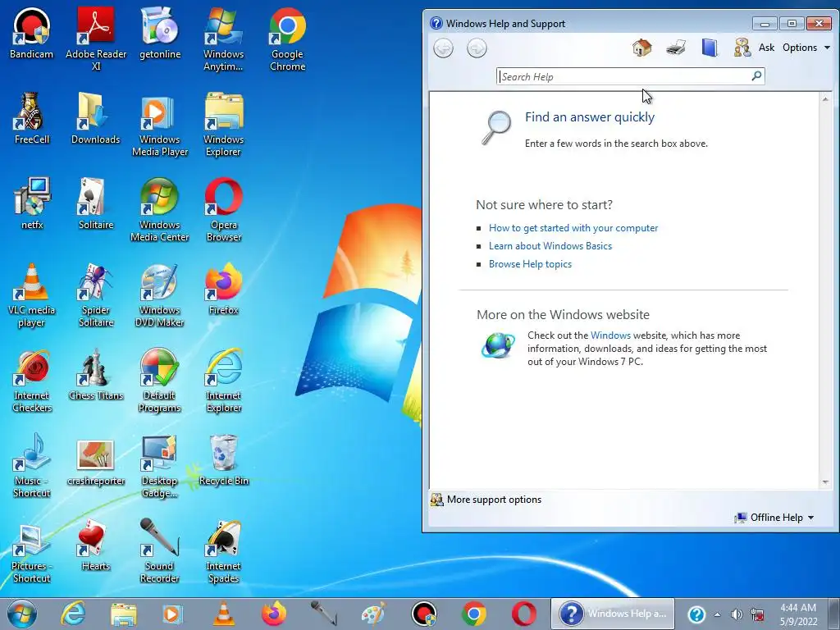Open Sound Recorder microphone in taskbar
The width and height of the screenshot is (840, 630).
[324, 614]
